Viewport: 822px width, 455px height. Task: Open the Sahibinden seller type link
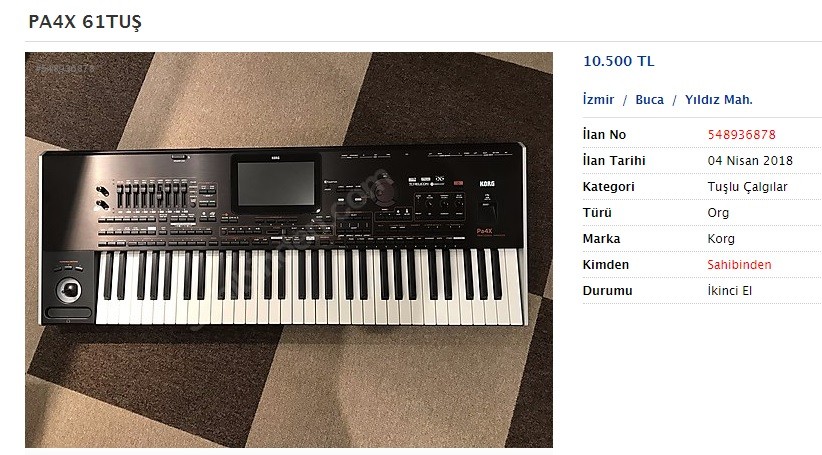(x=739, y=265)
